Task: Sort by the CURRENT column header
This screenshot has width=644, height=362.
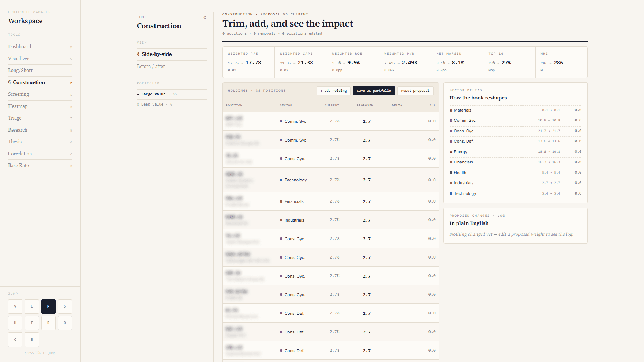Action: pos(332,105)
